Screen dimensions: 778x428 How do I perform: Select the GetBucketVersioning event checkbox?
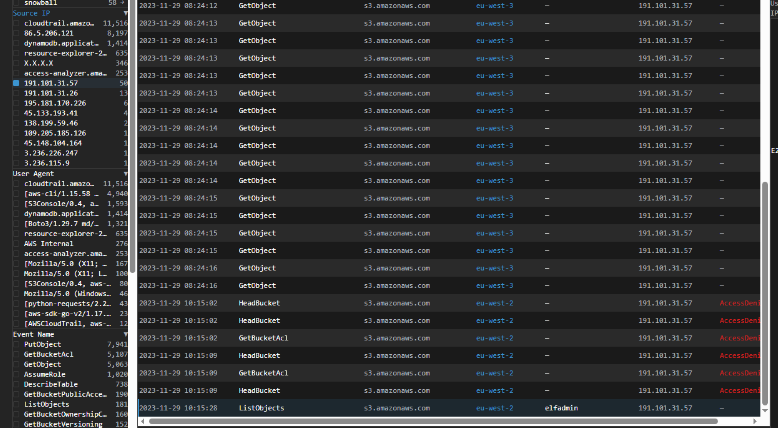[x=16, y=424]
